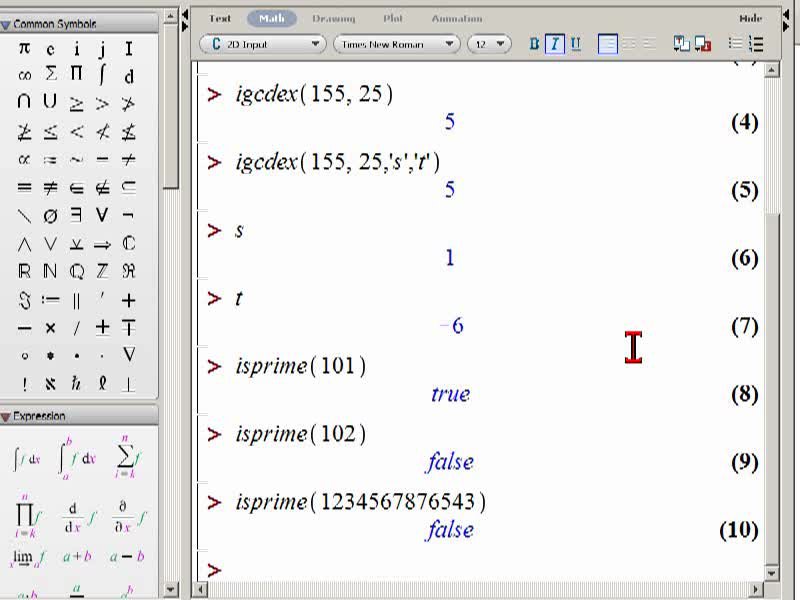Click the isprime(101) input line
The image size is (800, 600).
(301, 366)
